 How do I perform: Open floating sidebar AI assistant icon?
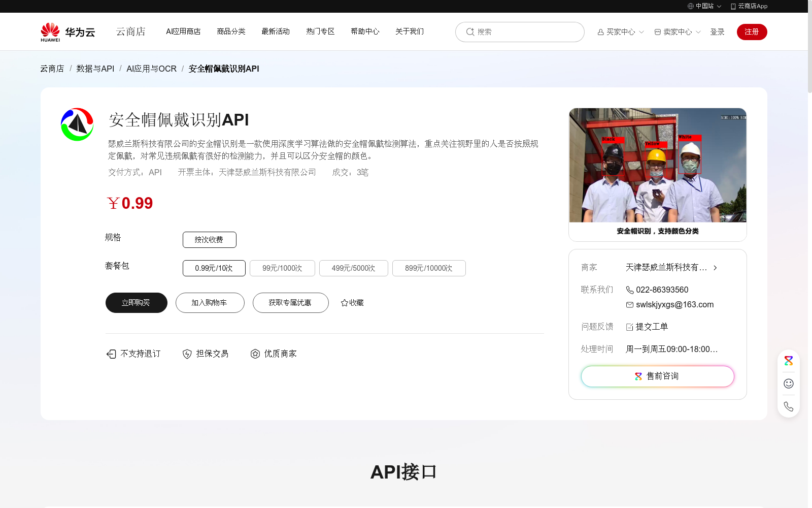click(x=789, y=361)
